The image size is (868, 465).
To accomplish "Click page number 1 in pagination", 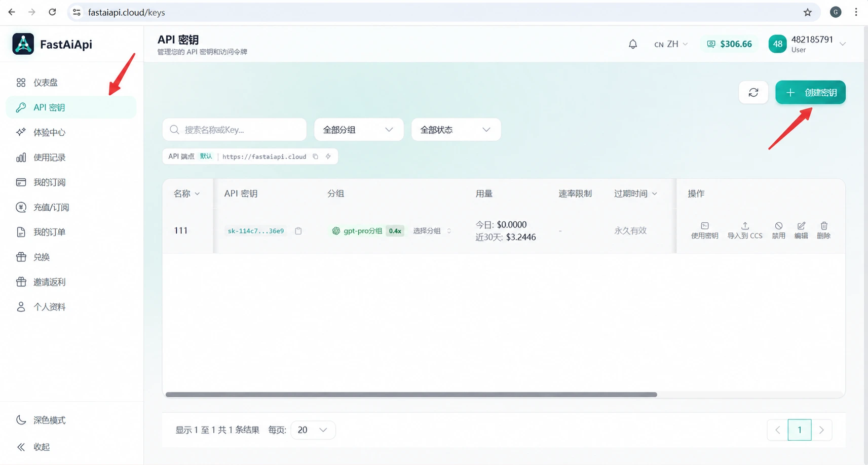I will pyautogui.click(x=800, y=430).
